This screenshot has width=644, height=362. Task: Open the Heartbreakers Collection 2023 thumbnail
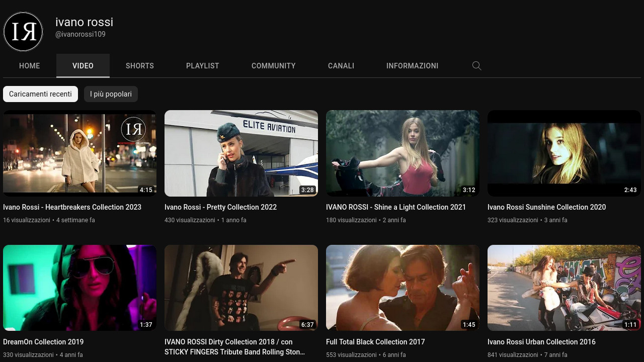(79, 153)
